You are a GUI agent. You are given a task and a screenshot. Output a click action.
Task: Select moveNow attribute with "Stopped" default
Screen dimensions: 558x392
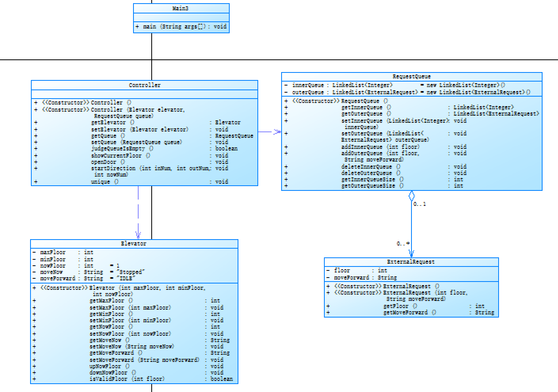coord(89,272)
